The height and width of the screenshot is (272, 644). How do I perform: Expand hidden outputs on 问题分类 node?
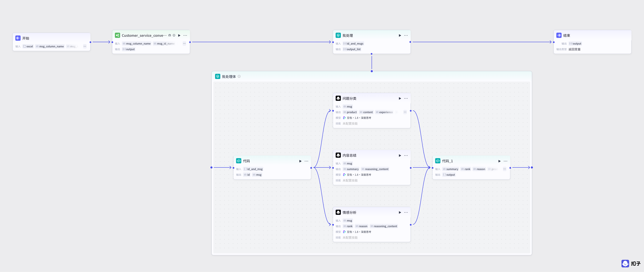coord(405,112)
